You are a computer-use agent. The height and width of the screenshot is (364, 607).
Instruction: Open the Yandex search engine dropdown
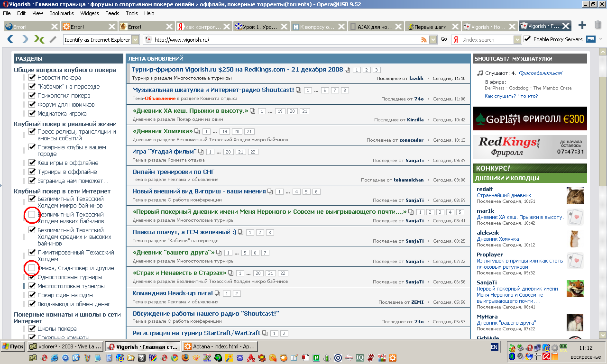(517, 40)
